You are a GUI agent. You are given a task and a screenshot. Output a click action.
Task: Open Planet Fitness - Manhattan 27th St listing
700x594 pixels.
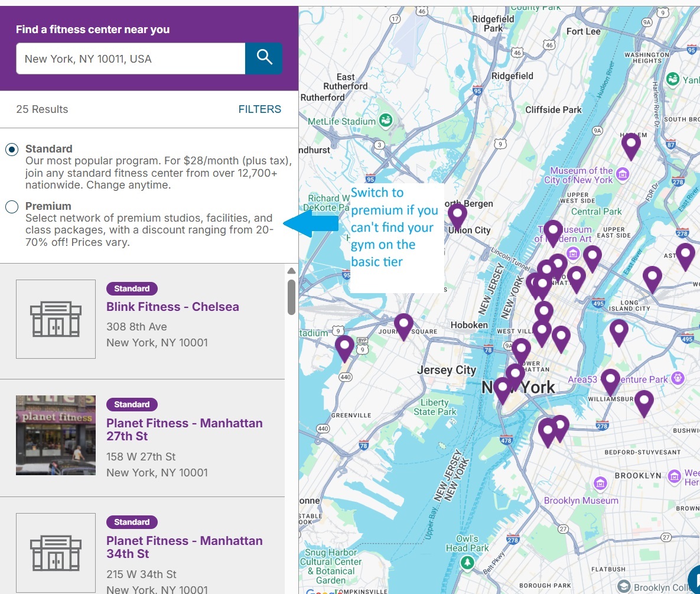tap(184, 429)
